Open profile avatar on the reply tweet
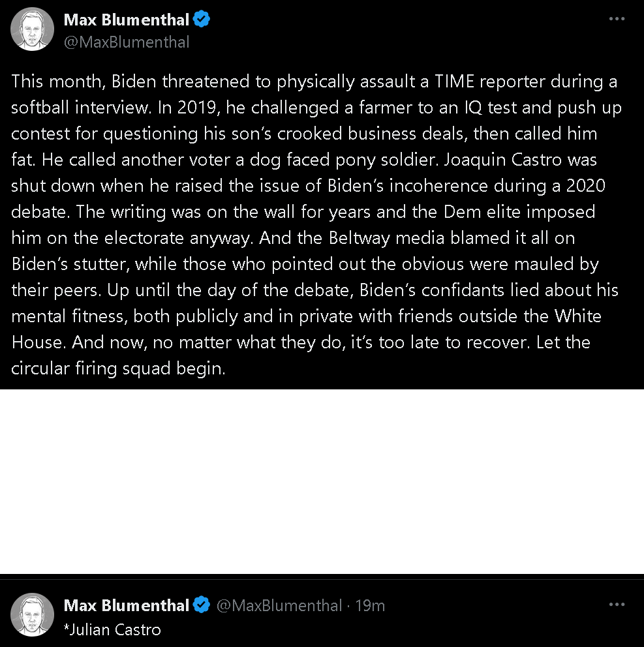The width and height of the screenshot is (644, 647). (x=32, y=615)
